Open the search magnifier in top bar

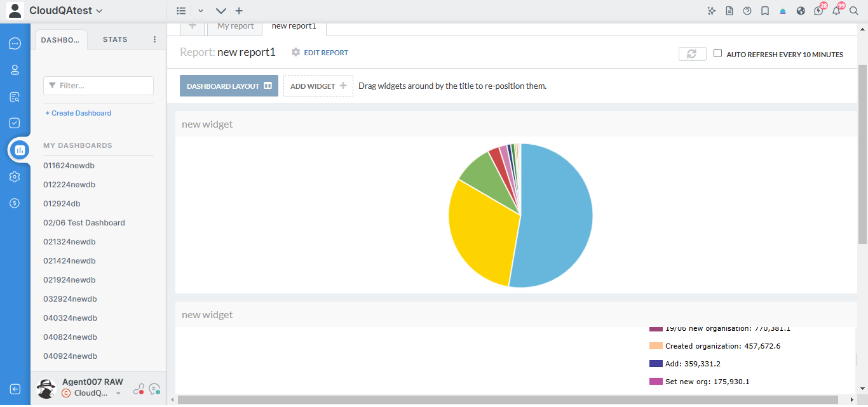click(854, 11)
